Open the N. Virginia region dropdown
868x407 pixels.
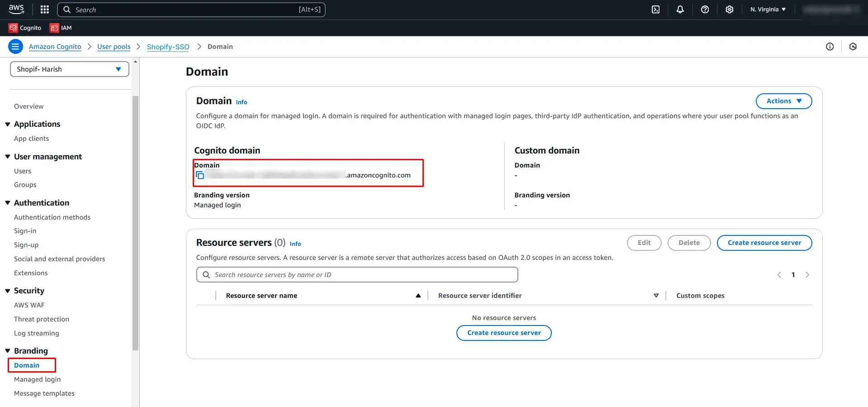(768, 10)
